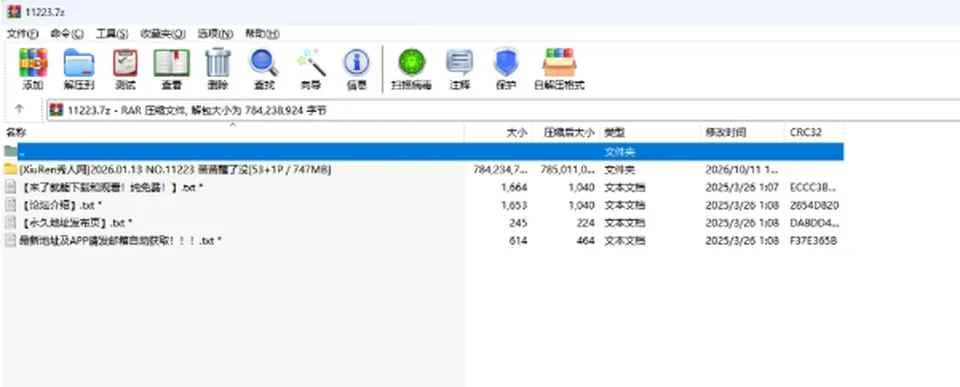Click the 2026/10/11 date of XiuRen folder
This screenshot has height=387, width=960.
(742, 170)
